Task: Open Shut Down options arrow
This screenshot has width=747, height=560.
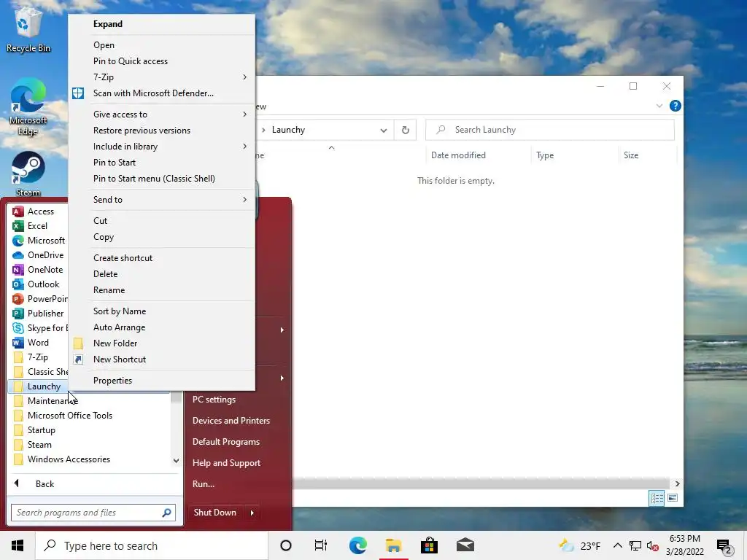Action: click(x=252, y=513)
